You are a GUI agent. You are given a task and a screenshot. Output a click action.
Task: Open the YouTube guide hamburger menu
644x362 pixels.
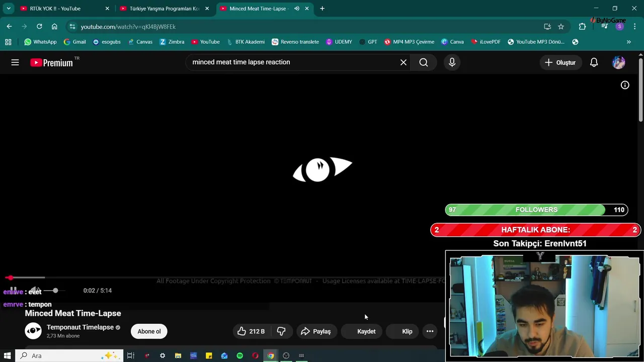pyautogui.click(x=15, y=62)
